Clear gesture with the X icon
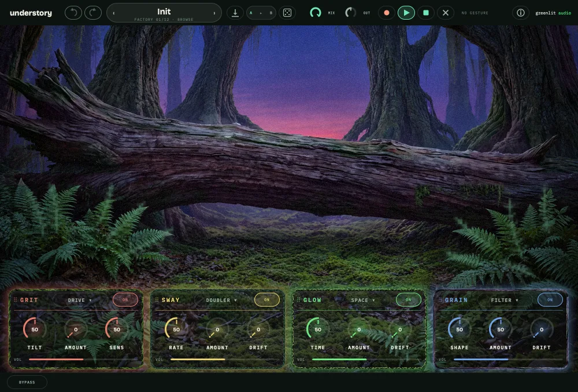Viewport: 578px width, 392px height. (x=445, y=13)
